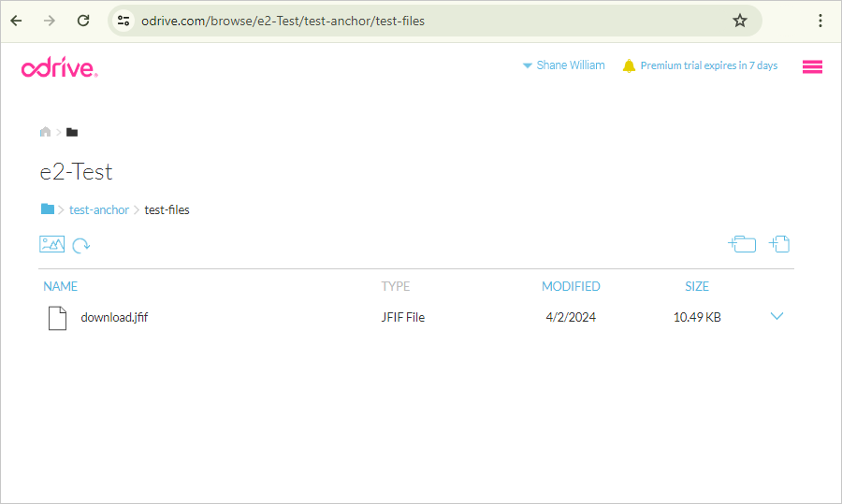
Task: Sort by the SIZE column header
Action: click(x=697, y=287)
